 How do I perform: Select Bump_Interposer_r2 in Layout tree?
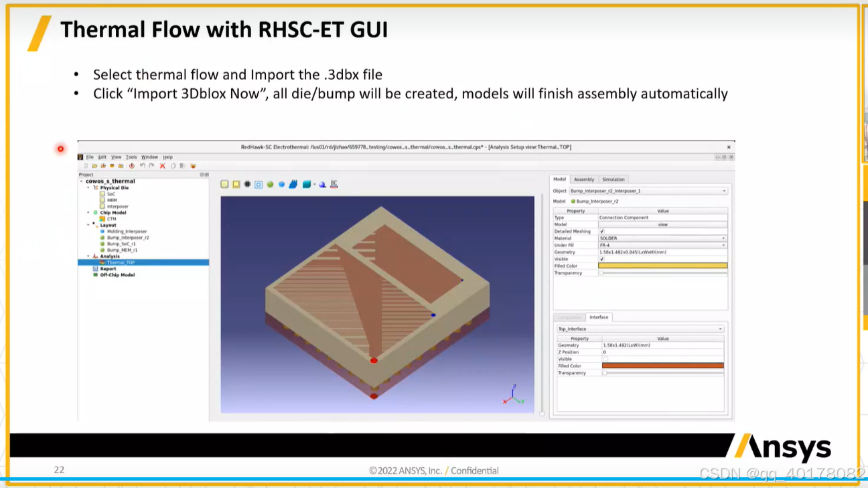pyautogui.click(x=128, y=238)
